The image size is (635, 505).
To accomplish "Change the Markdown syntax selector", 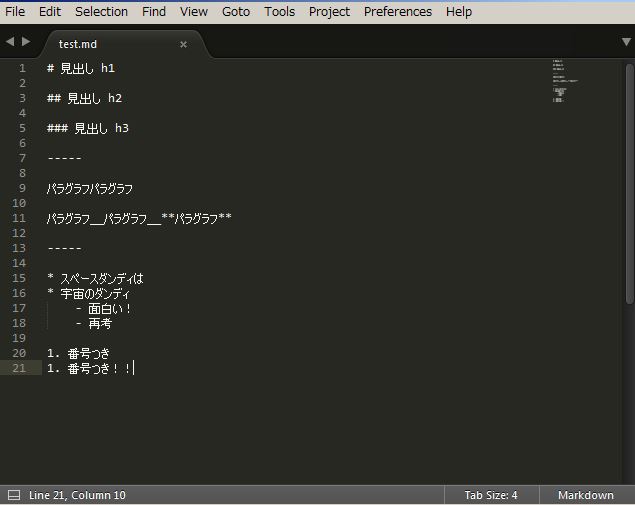I will 586,495.
